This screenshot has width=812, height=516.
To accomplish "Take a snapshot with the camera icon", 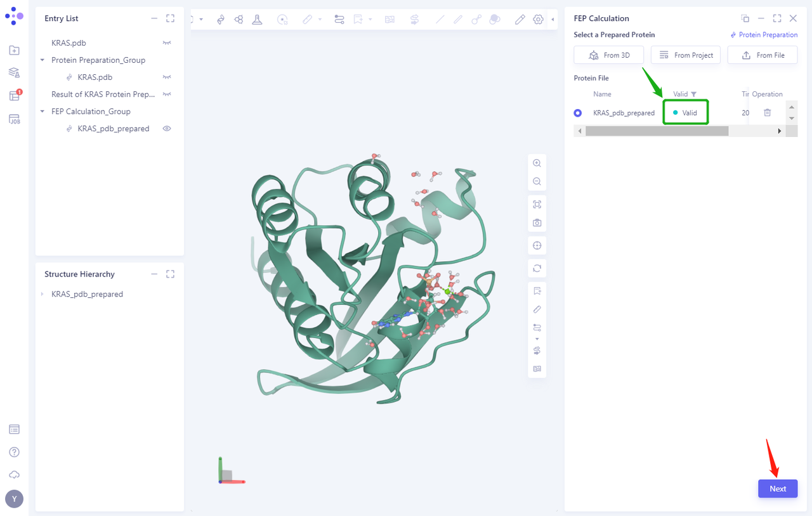I will [x=537, y=223].
